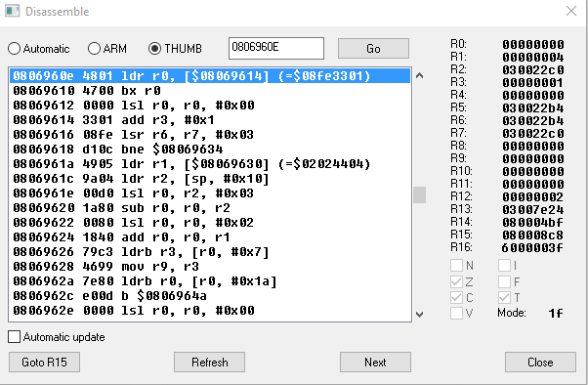Click the R13 register value 03007e24

(533, 209)
